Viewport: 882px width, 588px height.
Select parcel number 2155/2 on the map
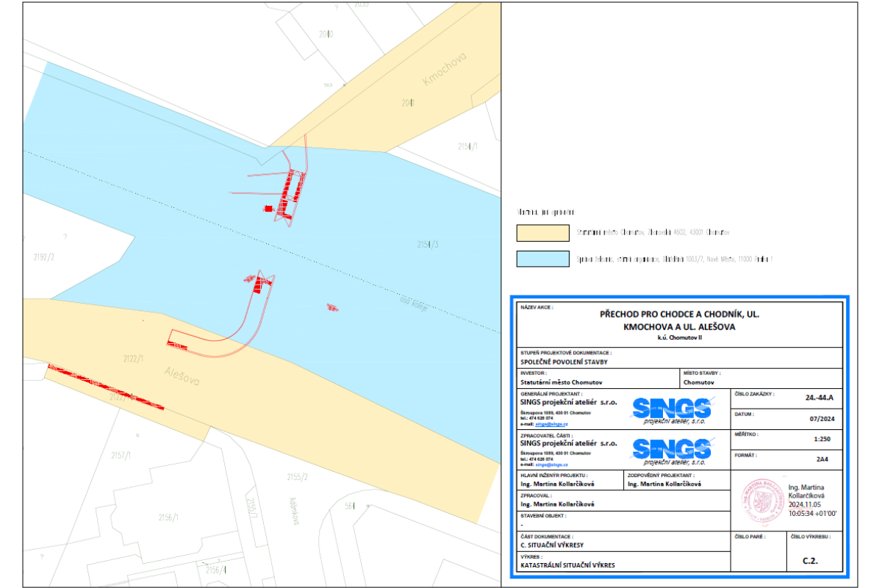tap(297, 477)
